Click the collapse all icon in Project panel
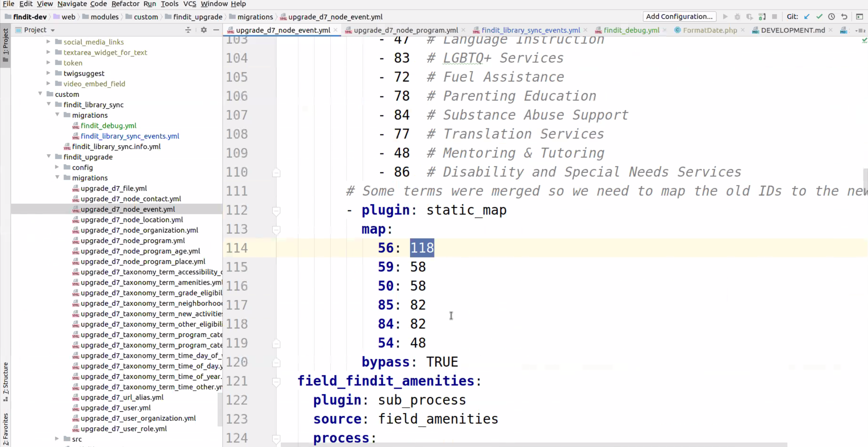Screen dimensions: 868x447 point(188,30)
